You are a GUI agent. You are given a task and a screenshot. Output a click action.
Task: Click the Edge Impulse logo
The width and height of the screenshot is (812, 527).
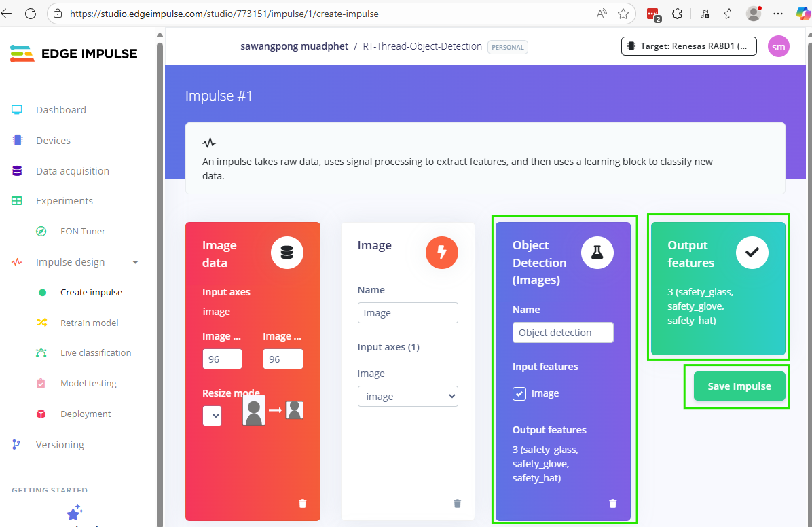pos(74,54)
